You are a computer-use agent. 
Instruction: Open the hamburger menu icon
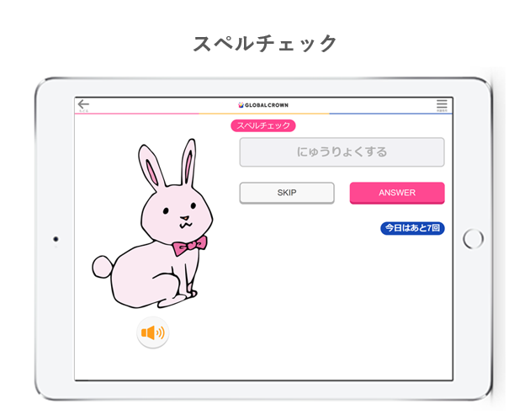442,104
